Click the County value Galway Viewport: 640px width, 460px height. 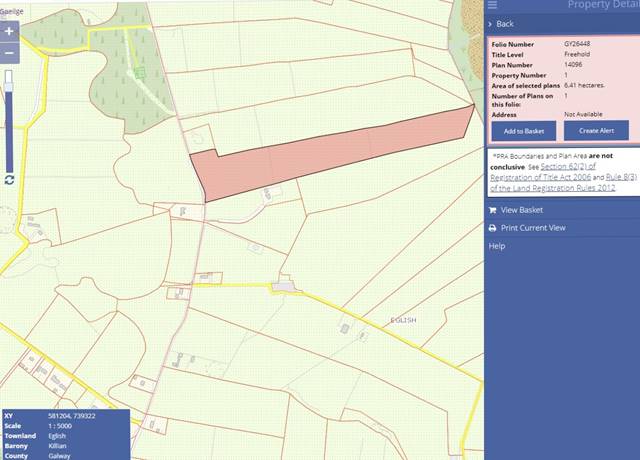point(59,456)
